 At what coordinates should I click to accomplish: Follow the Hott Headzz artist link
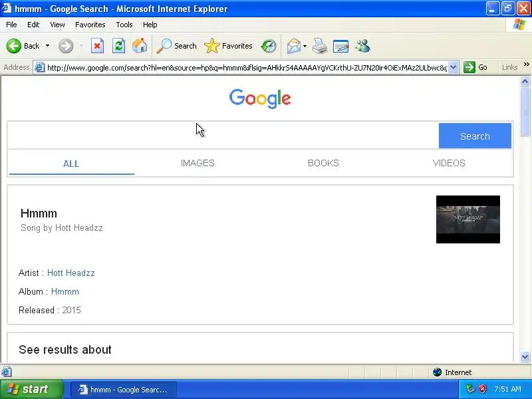tap(71, 273)
